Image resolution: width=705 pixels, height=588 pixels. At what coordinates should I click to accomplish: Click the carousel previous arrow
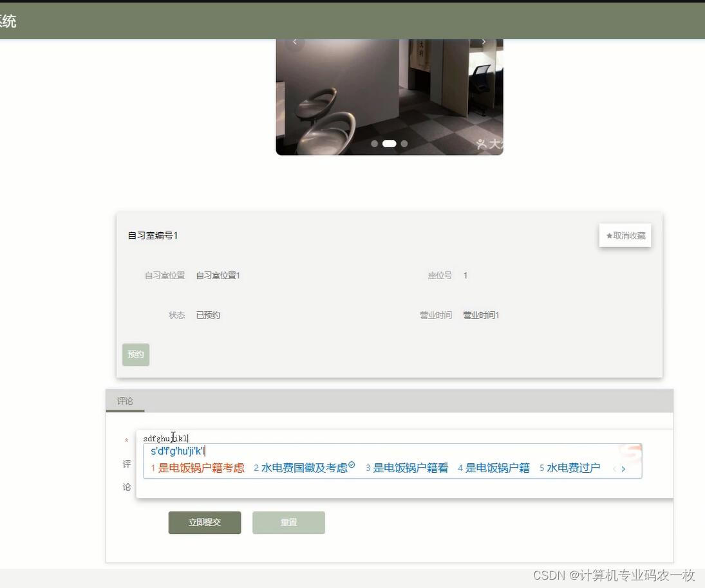coord(294,41)
